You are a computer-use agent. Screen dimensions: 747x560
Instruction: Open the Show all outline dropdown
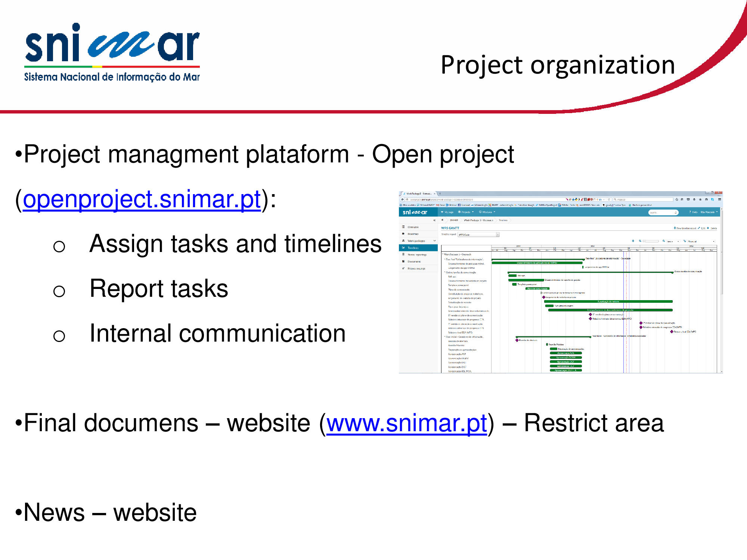pos(701,242)
